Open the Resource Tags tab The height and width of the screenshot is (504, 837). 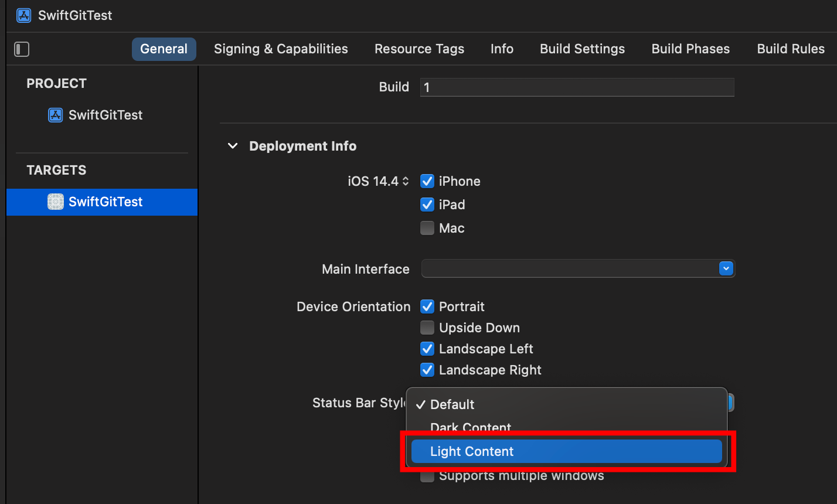click(x=420, y=49)
